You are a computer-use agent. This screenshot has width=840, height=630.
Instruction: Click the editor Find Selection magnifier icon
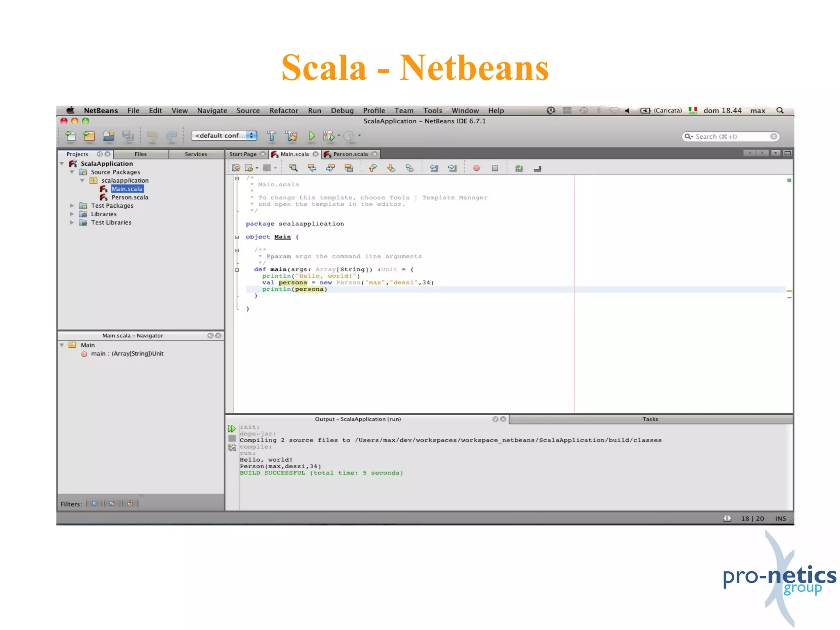(293, 168)
